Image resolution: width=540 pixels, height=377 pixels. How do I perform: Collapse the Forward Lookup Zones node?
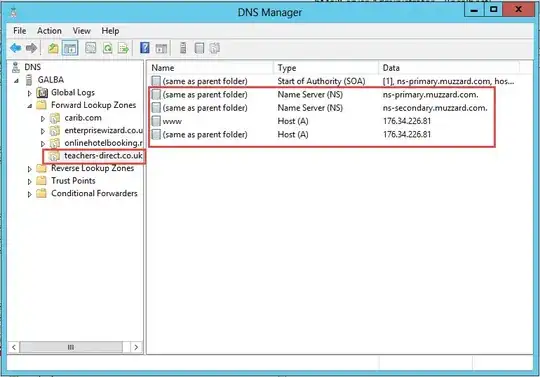click(30, 106)
